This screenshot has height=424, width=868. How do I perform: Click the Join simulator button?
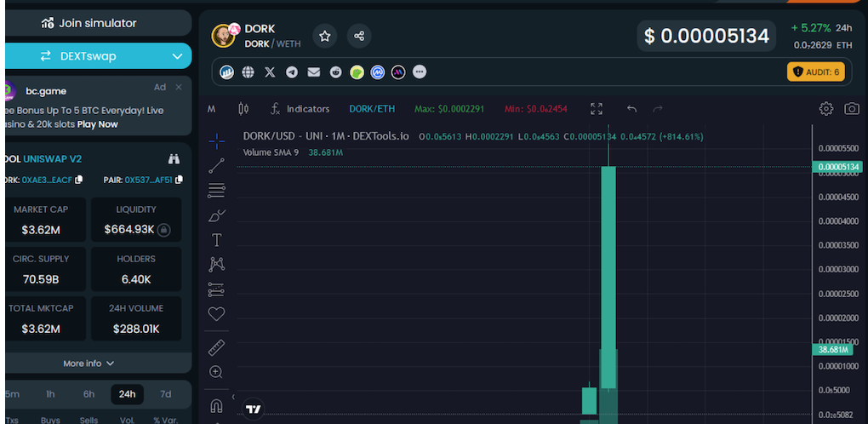click(89, 23)
